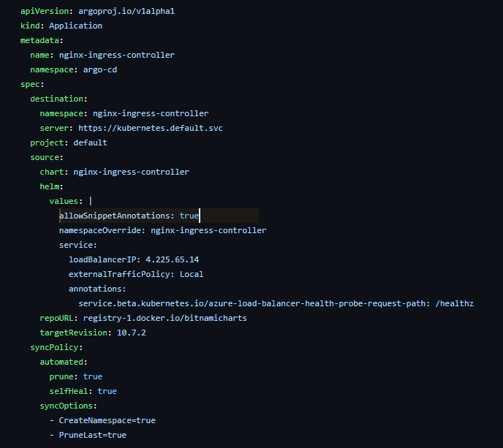Click the 'repoURL' key
The width and height of the screenshot is (503, 448).
(56, 318)
